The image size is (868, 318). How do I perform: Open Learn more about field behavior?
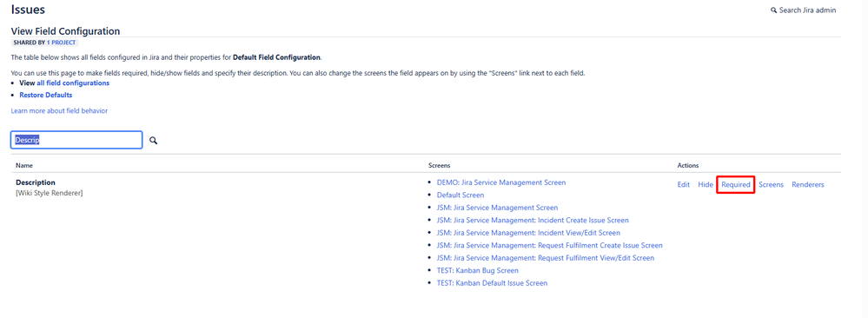[x=59, y=111]
